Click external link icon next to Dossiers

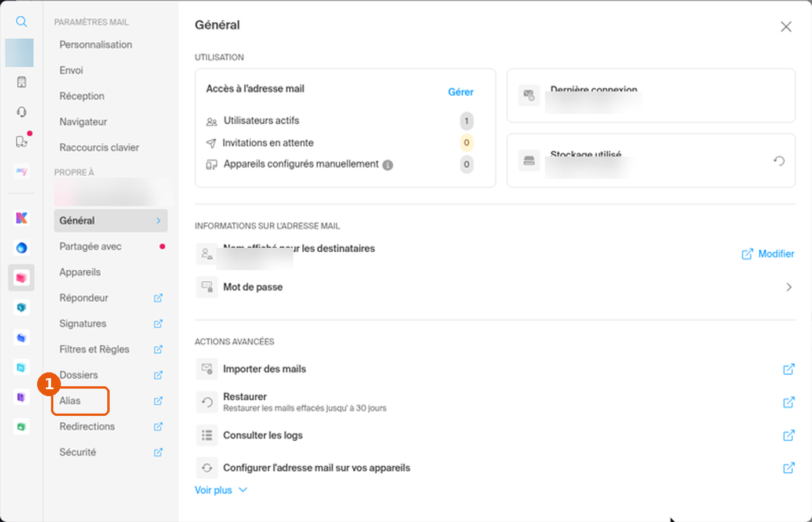[158, 375]
